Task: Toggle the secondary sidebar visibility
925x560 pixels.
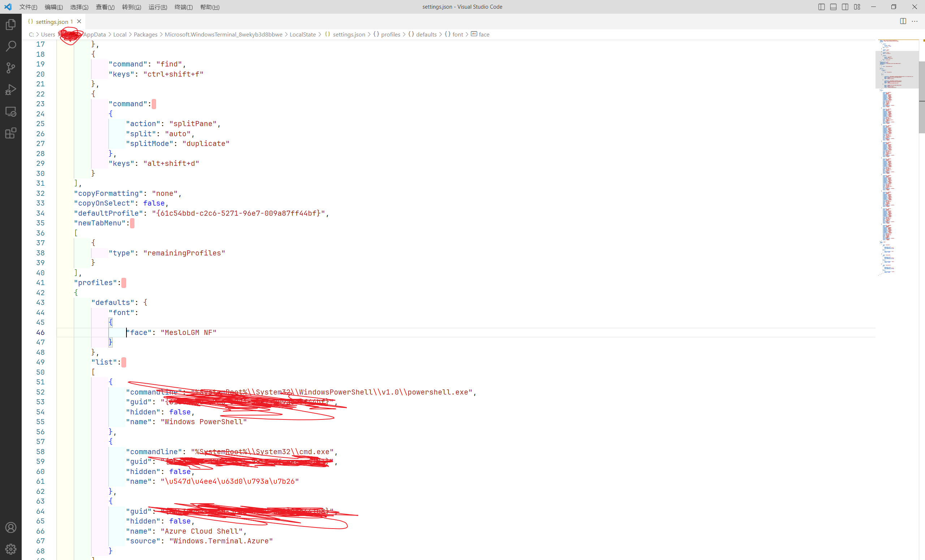Action: (x=845, y=7)
